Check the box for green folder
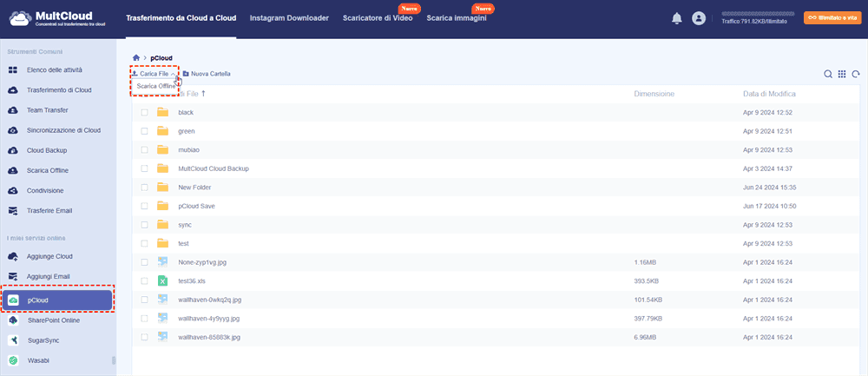This screenshot has height=376, width=868. (x=144, y=131)
